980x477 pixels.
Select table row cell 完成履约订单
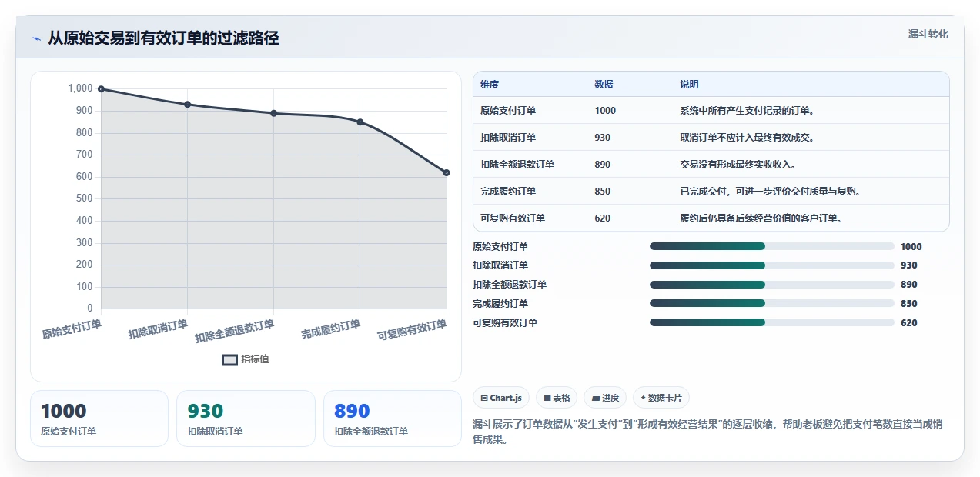(x=508, y=192)
